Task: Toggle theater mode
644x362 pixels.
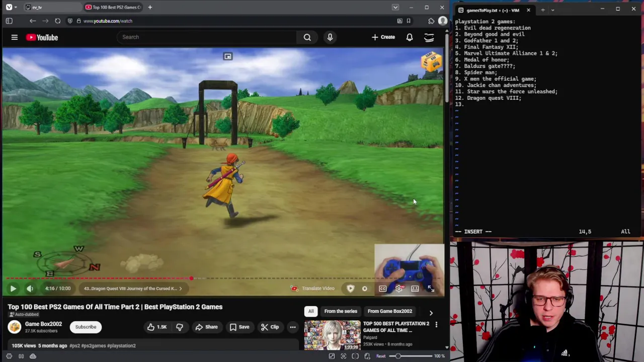Action: [x=415, y=289]
